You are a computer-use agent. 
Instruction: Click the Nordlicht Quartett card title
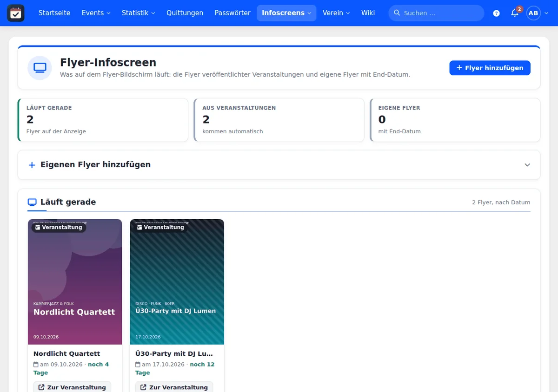pos(67,353)
